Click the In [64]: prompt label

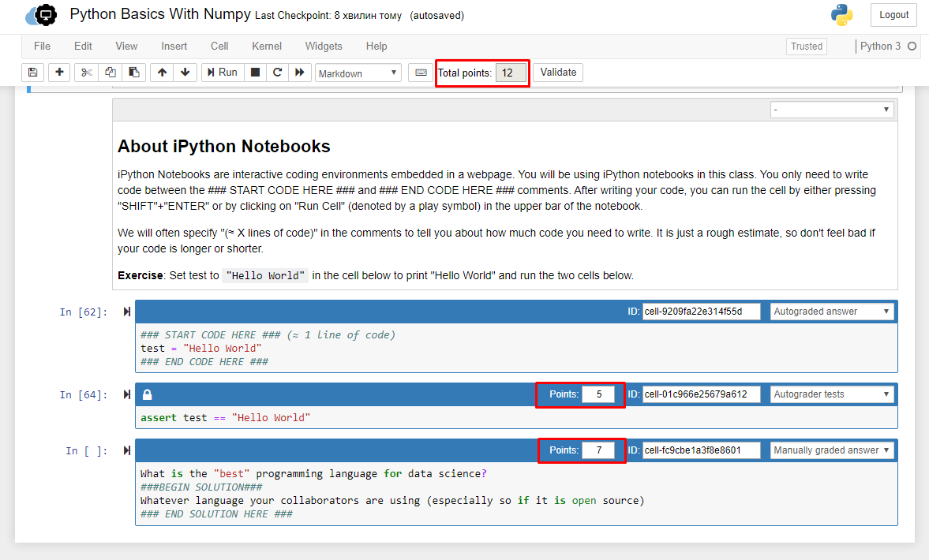tap(84, 395)
